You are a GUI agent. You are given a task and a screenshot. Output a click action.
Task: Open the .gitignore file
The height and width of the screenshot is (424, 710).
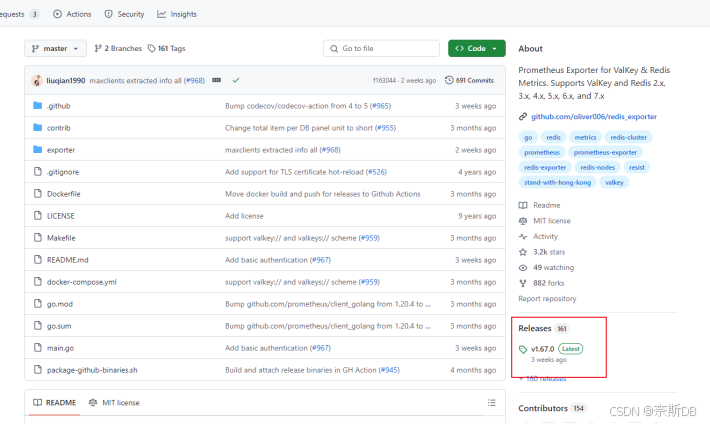pyautogui.click(x=63, y=172)
